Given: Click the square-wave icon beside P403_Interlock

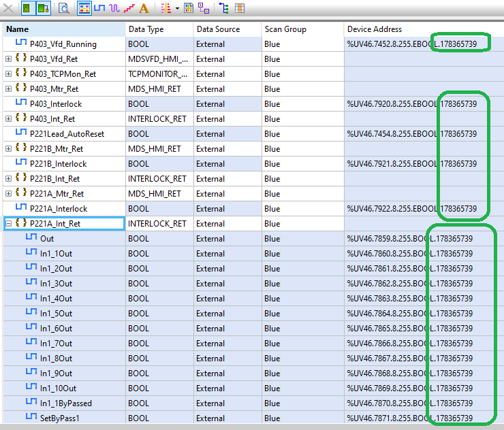Looking at the screenshot, I should (21, 103).
